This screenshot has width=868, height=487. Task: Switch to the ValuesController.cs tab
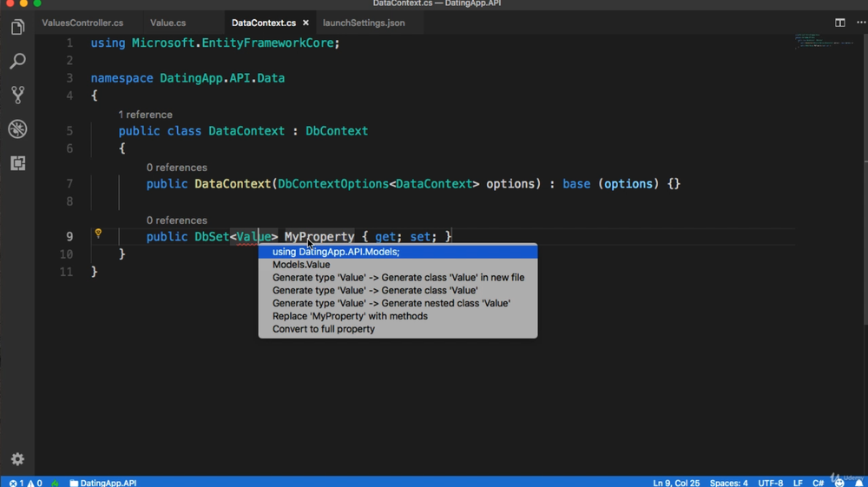tap(82, 23)
